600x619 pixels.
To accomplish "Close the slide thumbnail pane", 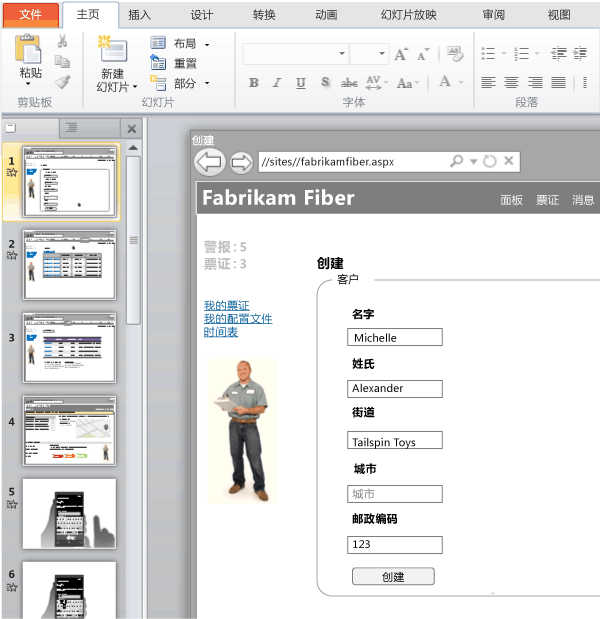I will pyautogui.click(x=132, y=129).
